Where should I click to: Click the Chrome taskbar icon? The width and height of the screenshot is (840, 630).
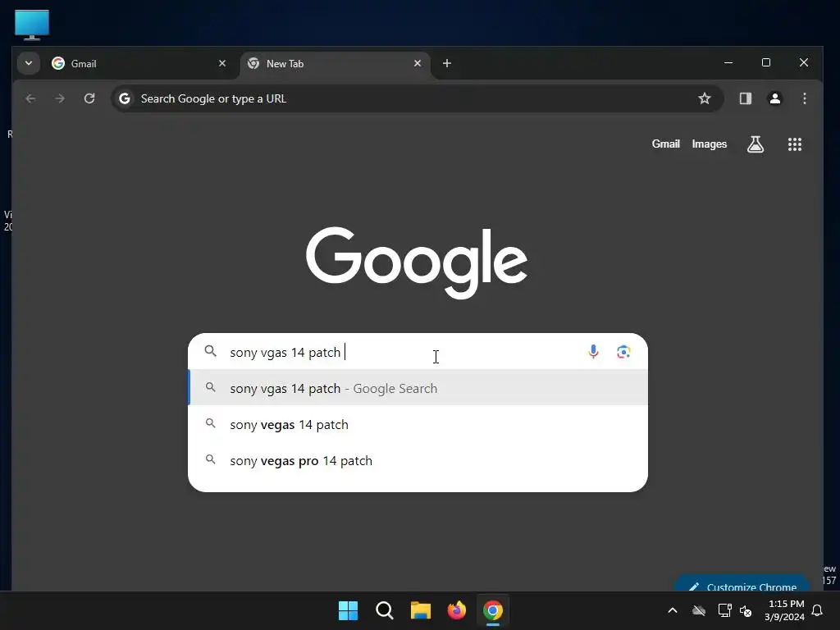point(493,610)
